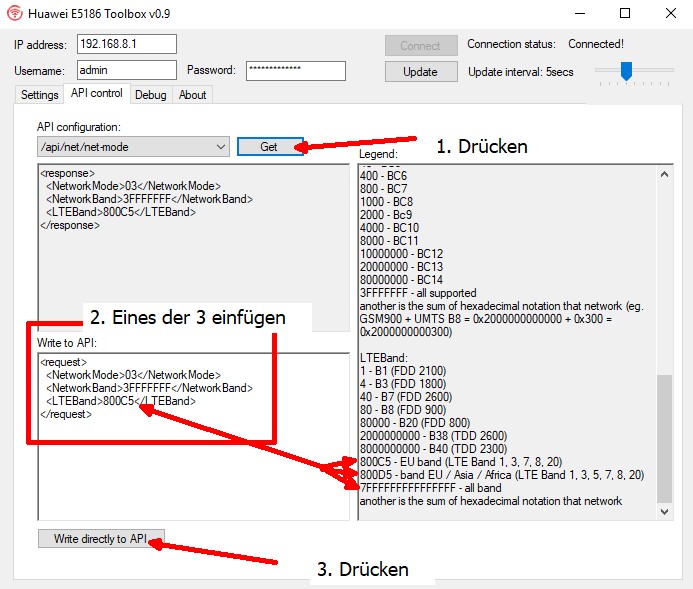Screen dimensions: 693x589
Task: Minimize the Huawei Toolbox window
Action: pyautogui.click(x=580, y=13)
